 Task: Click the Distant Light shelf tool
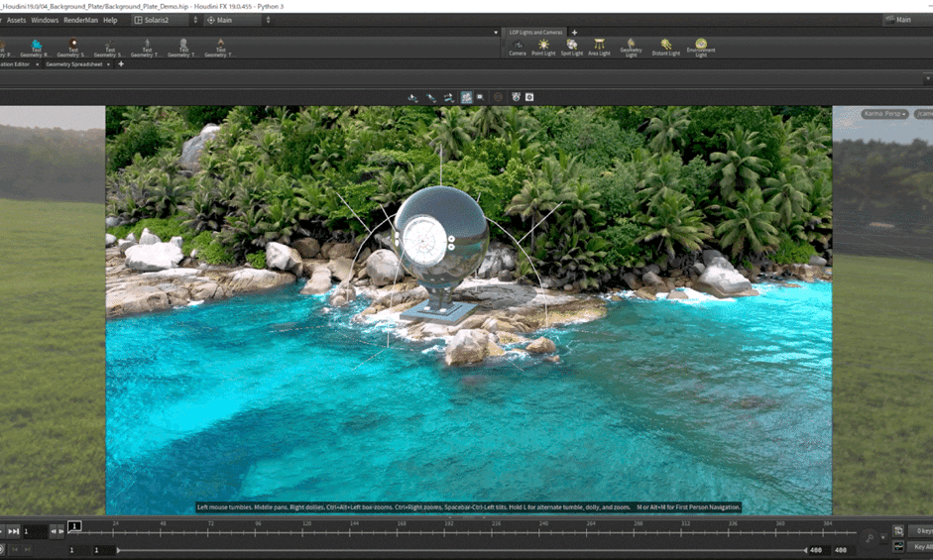[x=666, y=49]
